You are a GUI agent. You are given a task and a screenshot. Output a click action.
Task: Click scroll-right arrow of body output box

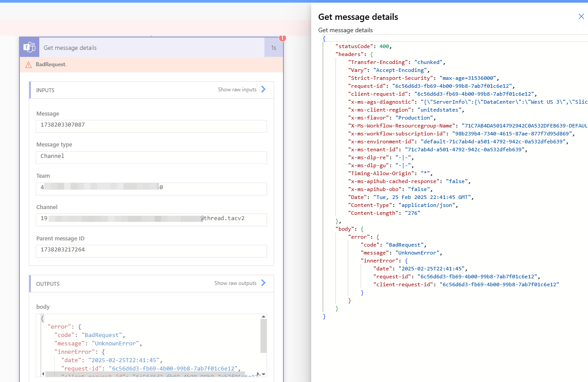(x=258, y=374)
